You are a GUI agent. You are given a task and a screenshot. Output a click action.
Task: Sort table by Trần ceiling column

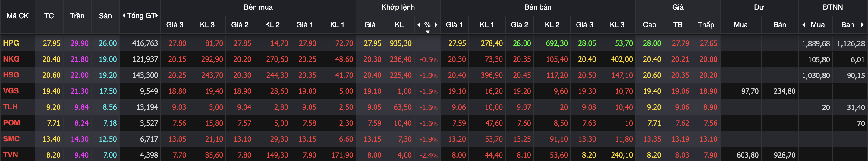click(x=77, y=16)
